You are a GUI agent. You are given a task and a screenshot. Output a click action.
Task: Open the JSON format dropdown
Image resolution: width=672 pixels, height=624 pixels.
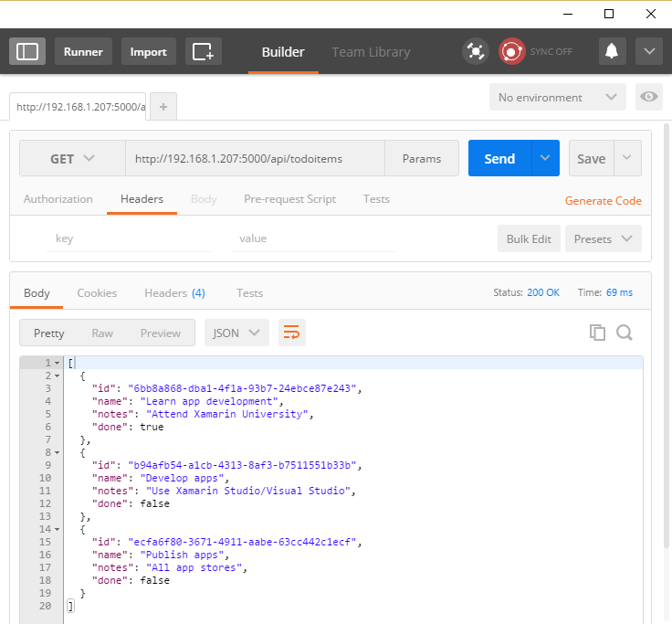[x=236, y=333]
